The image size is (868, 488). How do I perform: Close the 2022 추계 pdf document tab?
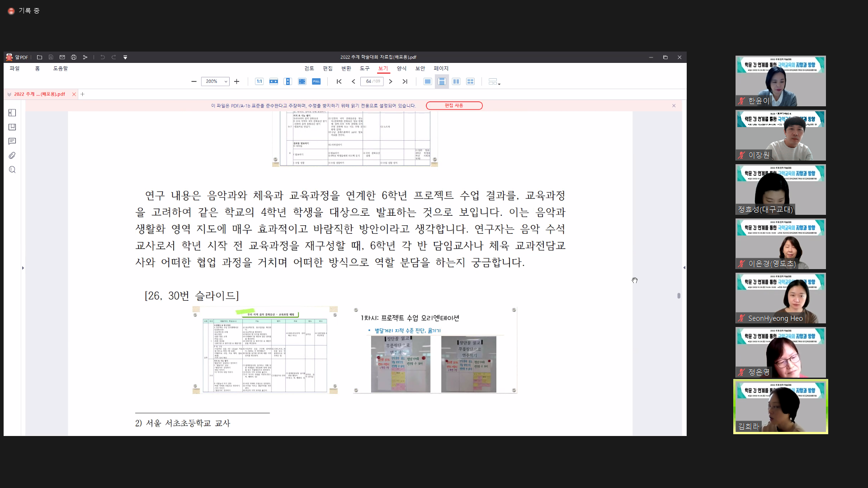74,95
